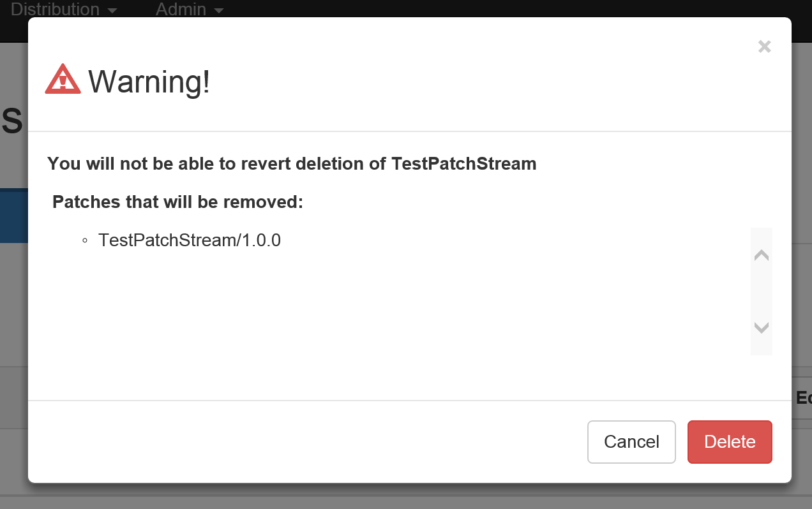Expand the patches list using the down arrow
The image size is (812, 509).
pos(761,328)
